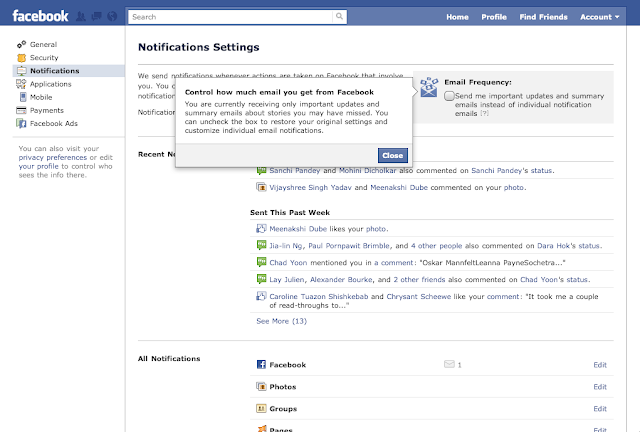The image size is (640, 432).
Task: Click 'Sent This Past Week' heading
Action: pyautogui.click(x=290, y=212)
